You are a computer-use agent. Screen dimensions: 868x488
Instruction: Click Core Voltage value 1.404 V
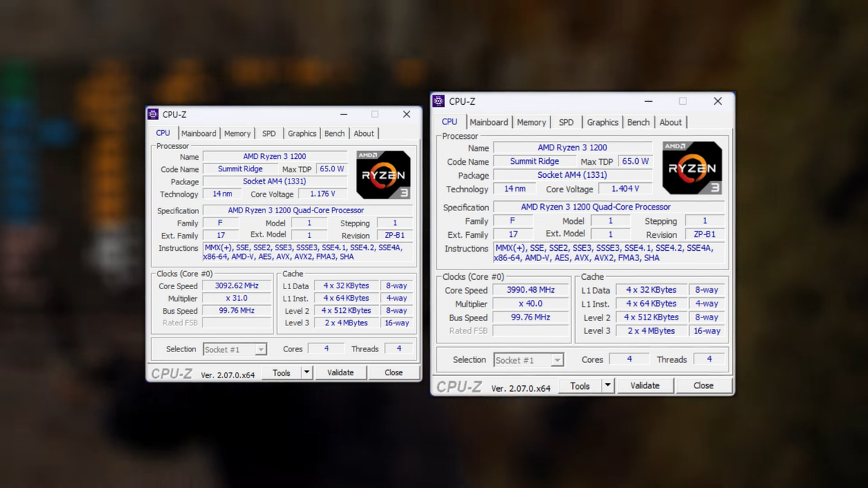pos(625,189)
